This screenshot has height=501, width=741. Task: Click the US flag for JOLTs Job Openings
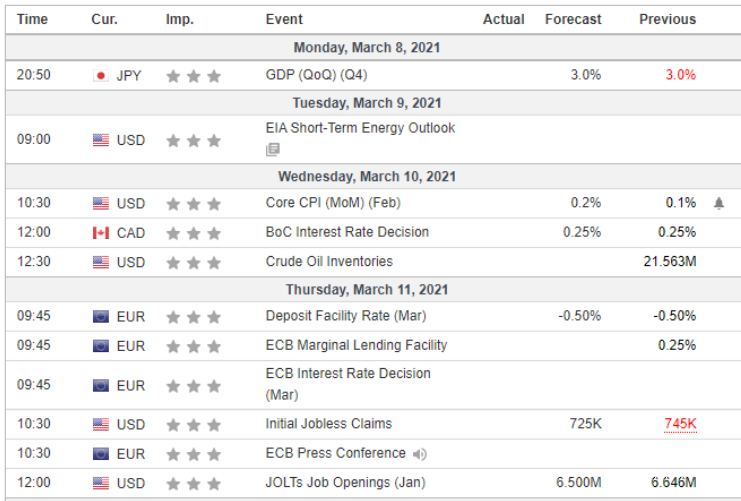100,483
